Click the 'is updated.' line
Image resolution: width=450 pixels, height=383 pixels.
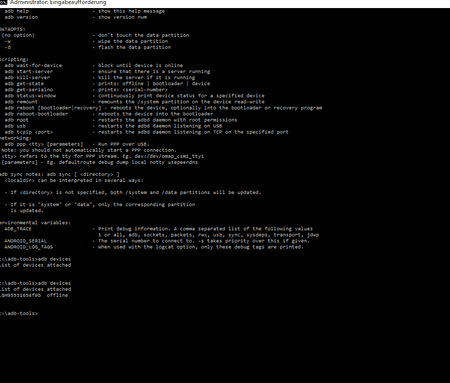point(27,211)
